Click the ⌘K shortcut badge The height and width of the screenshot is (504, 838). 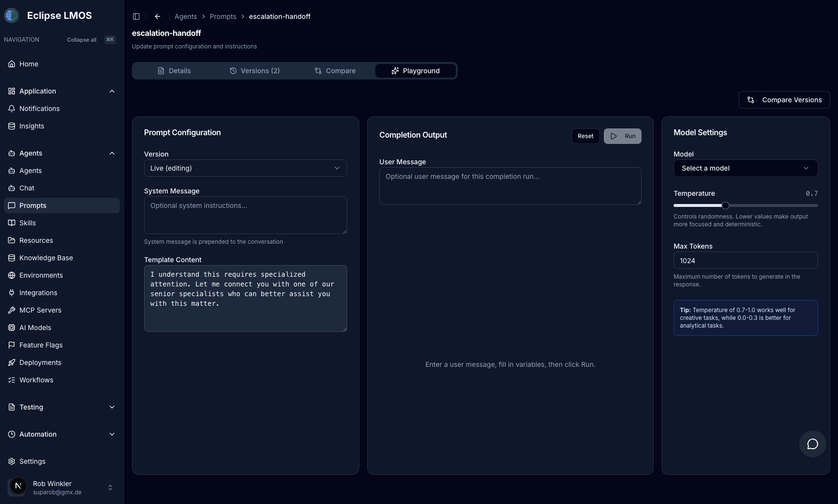click(x=110, y=40)
